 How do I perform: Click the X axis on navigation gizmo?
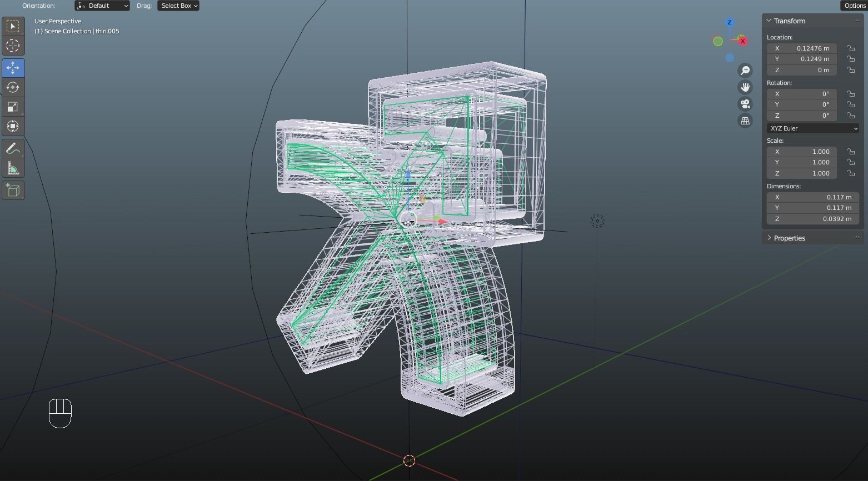pos(742,41)
